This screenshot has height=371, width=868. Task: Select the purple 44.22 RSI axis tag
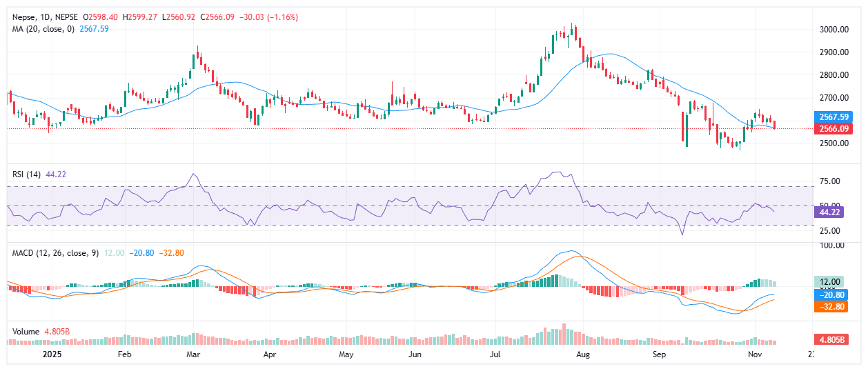pyautogui.click(x=830, y=214)
